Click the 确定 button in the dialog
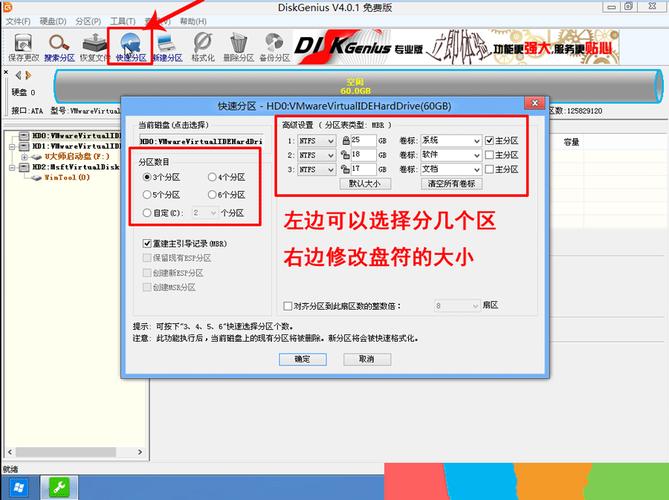 [x=302, y=359]
